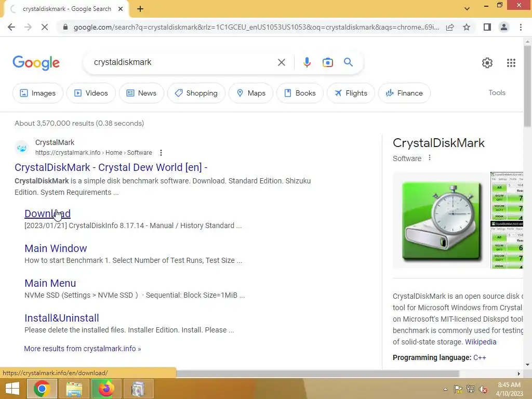Click the CrystalDiskMark panel title

point(438,143)
